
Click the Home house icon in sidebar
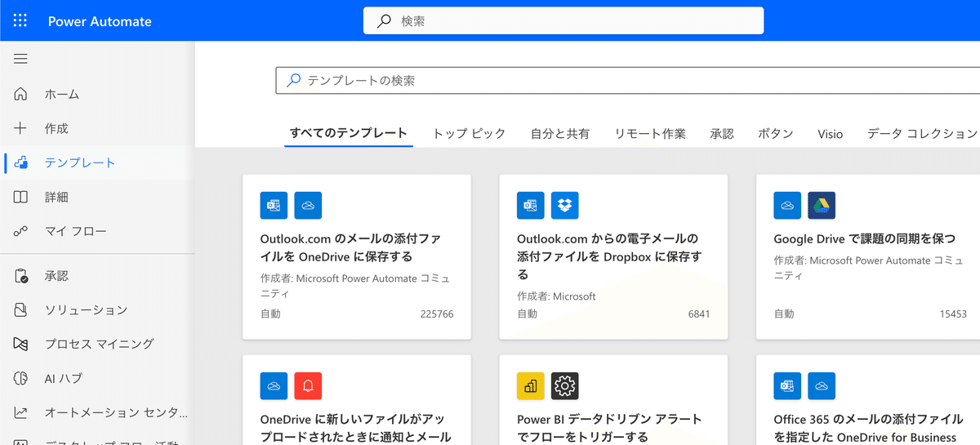(21, 94)
